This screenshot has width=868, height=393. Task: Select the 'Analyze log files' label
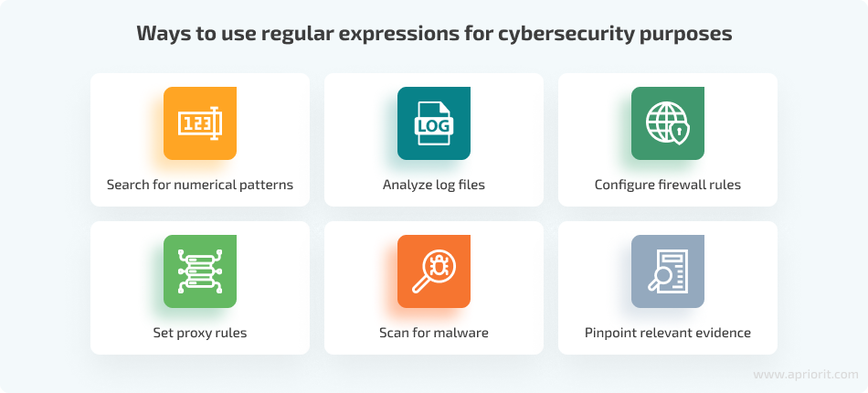click(433, 185)
